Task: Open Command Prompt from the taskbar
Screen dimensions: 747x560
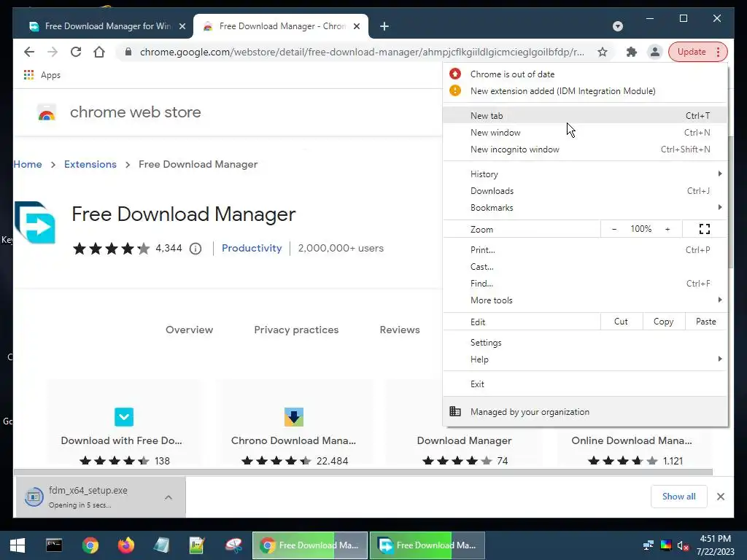Action: (x=54, y=545)
